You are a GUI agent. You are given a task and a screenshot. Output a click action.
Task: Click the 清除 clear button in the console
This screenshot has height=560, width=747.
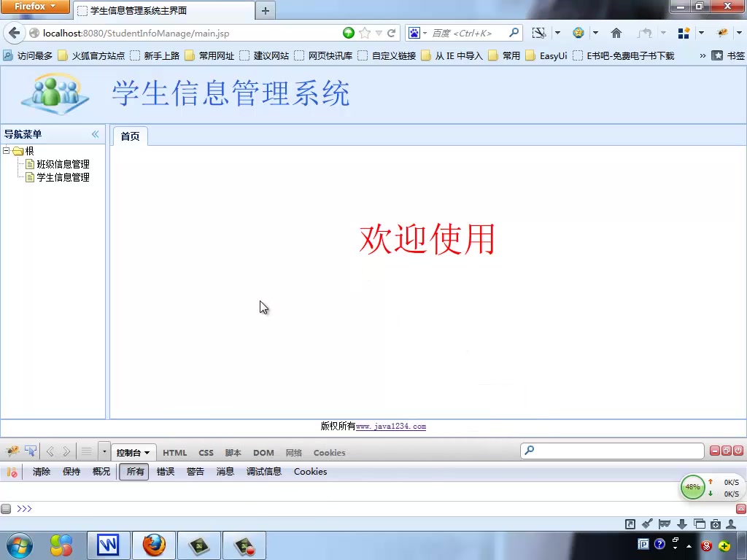pyautogui.click(x=41, y=471)
